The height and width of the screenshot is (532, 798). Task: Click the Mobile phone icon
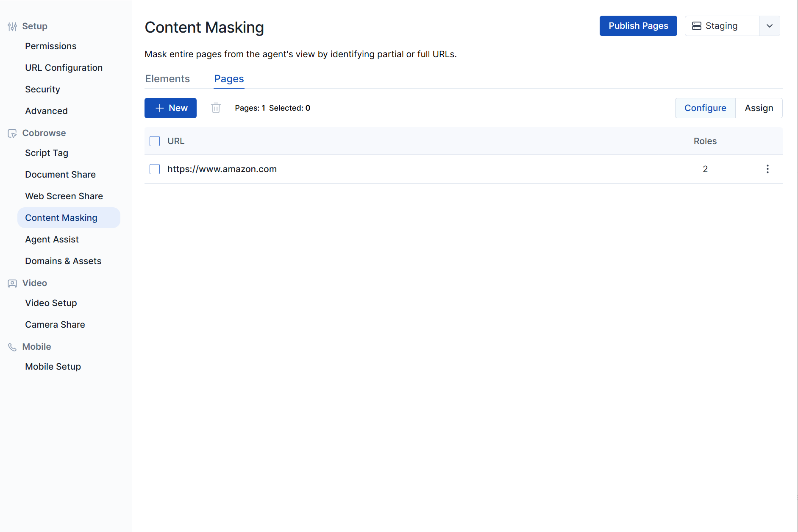click(x=12, y=347)
